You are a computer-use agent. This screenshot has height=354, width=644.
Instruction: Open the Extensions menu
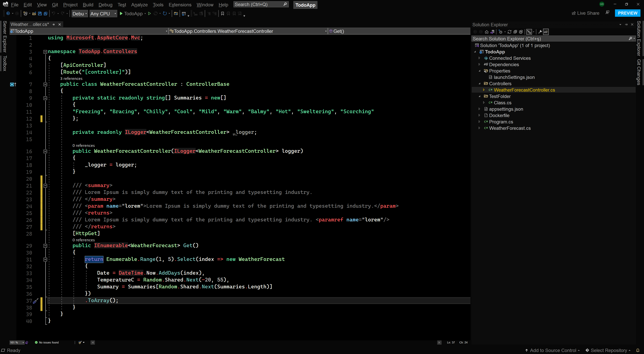180,5
